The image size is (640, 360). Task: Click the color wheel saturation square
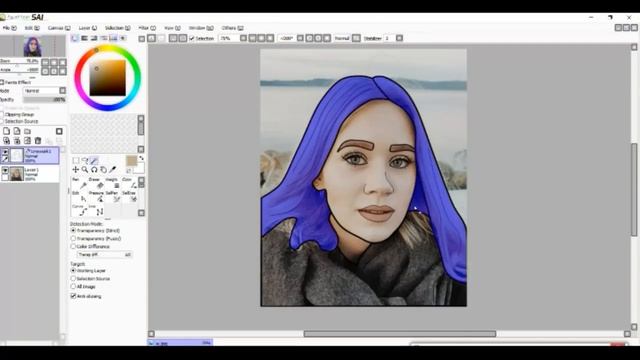click(108, 78)
